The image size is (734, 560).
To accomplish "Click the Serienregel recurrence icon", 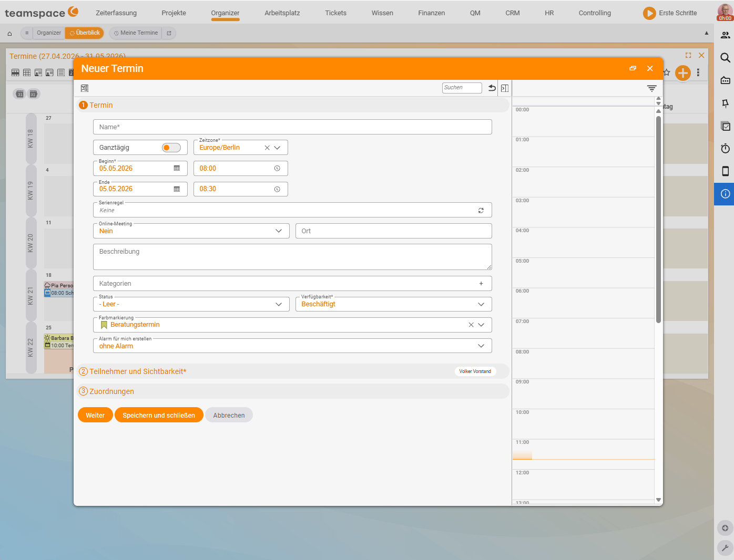I will click(x=481, y=210).
